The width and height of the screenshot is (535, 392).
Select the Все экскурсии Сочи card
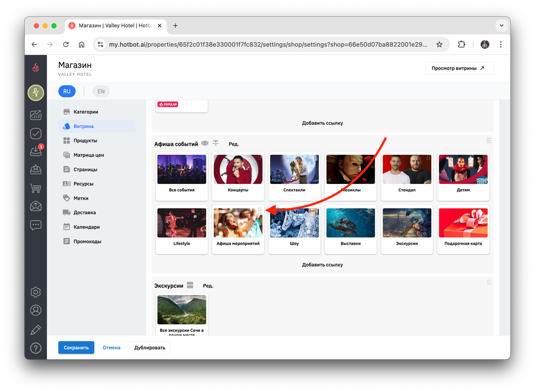181,315
